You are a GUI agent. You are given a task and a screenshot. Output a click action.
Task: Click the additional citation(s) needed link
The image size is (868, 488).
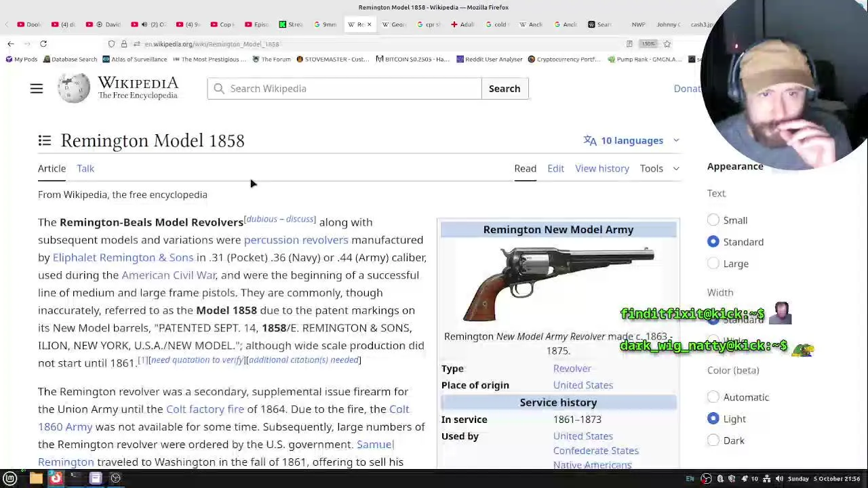pyautogui.click(x=304, y=360)
